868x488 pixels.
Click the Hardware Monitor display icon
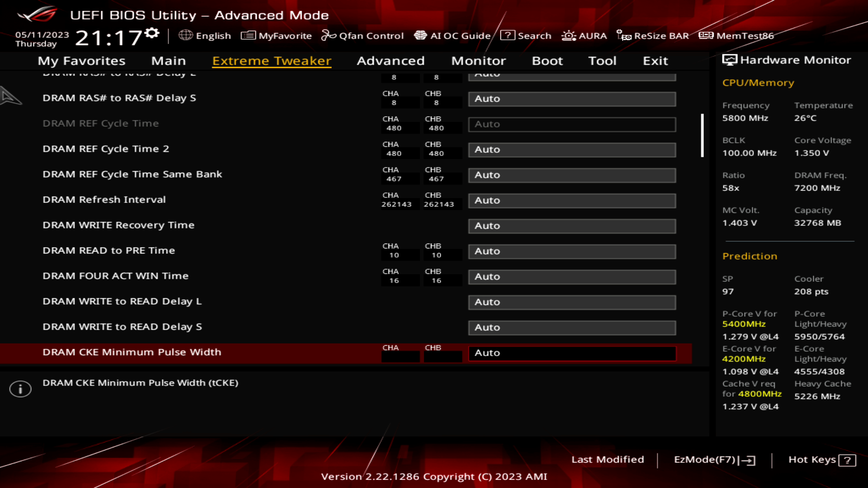coord(730,60)
